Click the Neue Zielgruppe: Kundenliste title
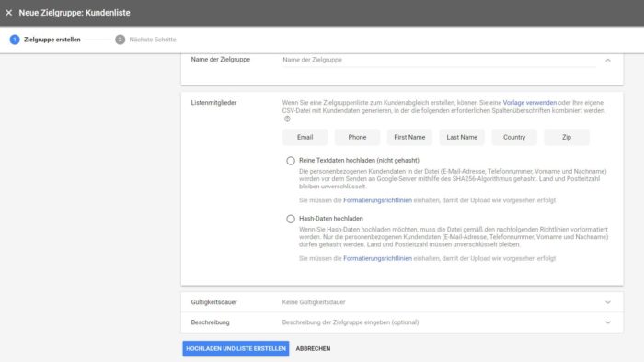Image resolution: width=644 pixels, height=362 pixels. click(x=75, y=13)
